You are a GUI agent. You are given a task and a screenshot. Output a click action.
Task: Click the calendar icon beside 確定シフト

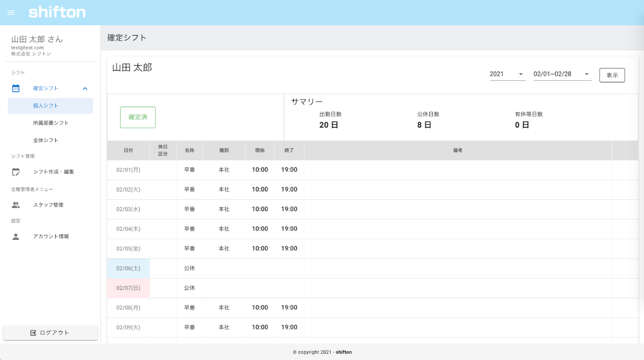coord(16,89)
